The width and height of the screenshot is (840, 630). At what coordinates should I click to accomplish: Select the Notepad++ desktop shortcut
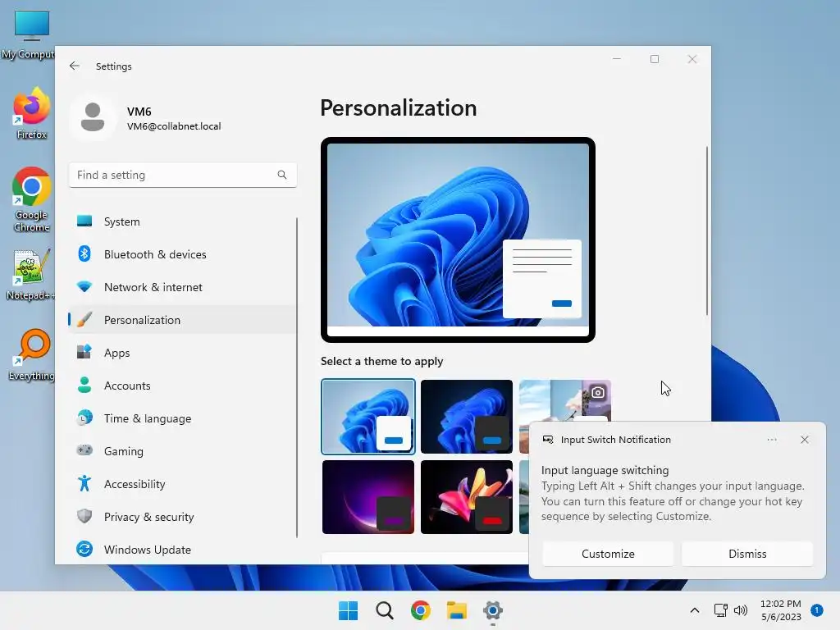point(30,275)
